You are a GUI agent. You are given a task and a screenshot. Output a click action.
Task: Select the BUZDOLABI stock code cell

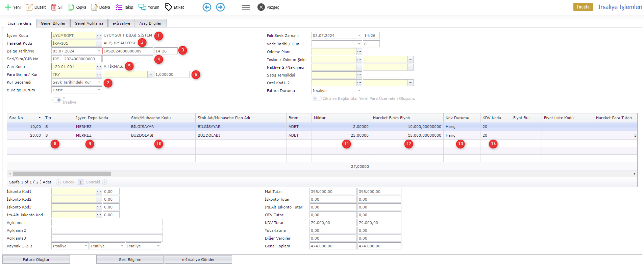pyautogui.click(x=162, y=135)
